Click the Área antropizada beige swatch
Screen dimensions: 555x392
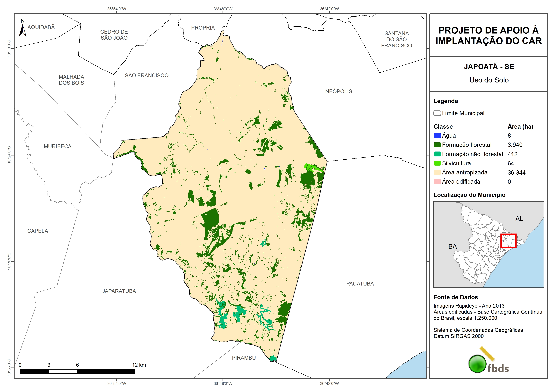pyautogui.click(x=437, y=172)
